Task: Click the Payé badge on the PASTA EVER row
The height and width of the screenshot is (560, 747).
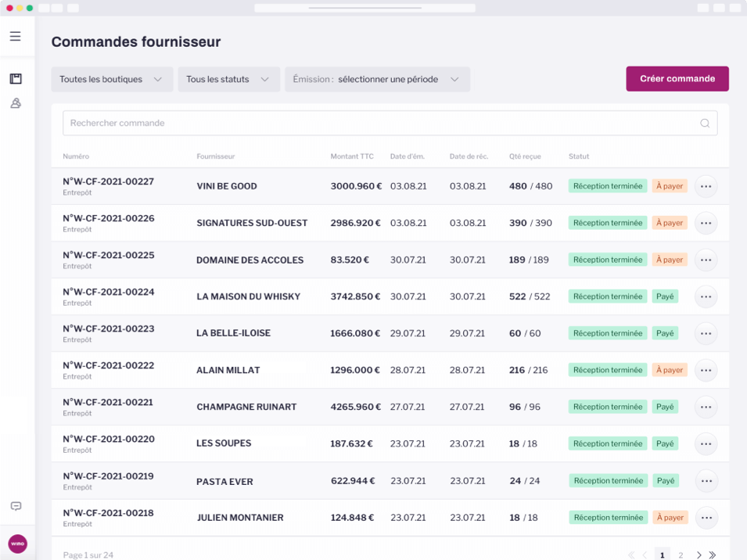Action: click(x=664, y=480)
